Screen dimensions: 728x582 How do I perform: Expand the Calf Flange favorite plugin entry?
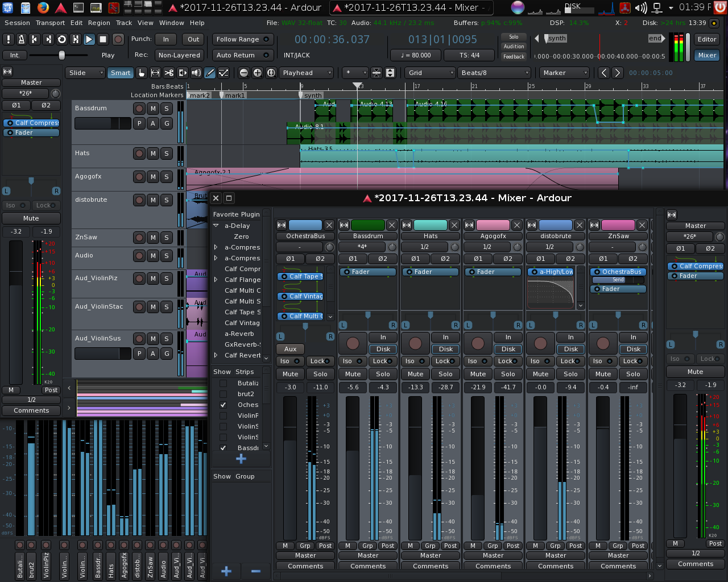(x=216, y=280)
